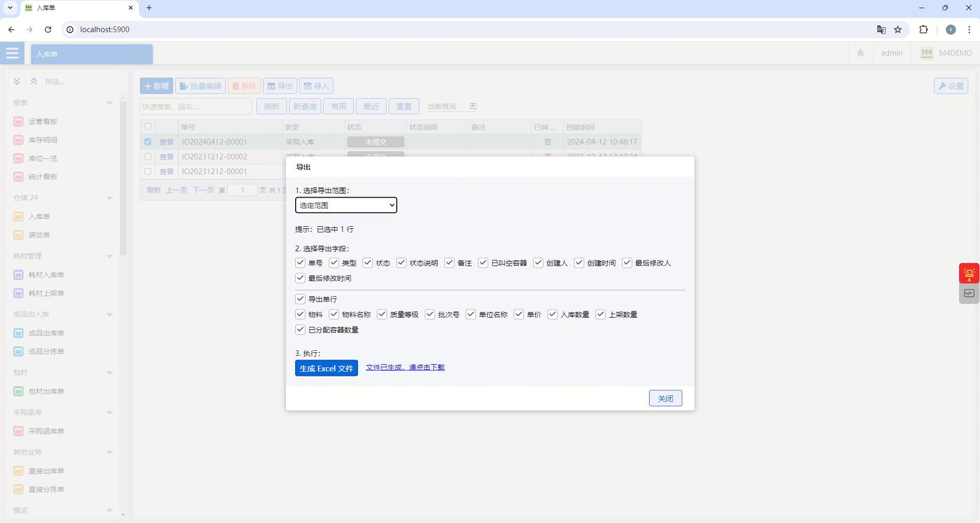This screenshot has width=980, height=523.
Task: Select 成品出库单 text in sidebar
Action: [46, 333]
